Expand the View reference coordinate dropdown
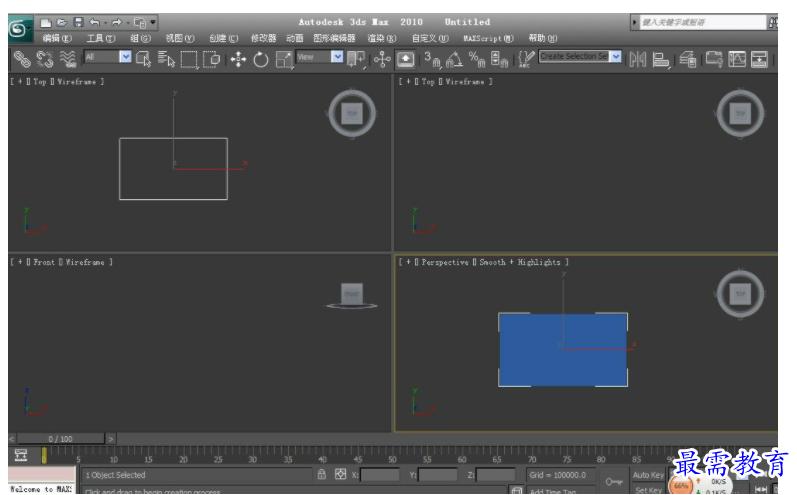This screenshot has height=495, width=797. pyautogui.click(x=336, y=56)
